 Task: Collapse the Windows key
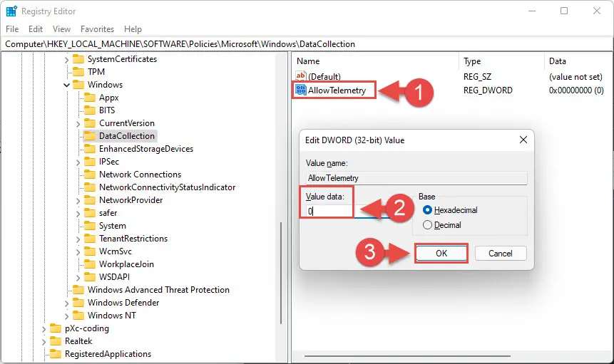click(66, 85)
